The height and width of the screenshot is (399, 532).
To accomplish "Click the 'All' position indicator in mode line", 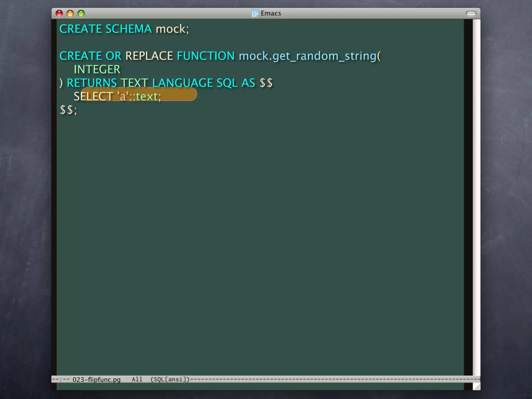I will pos(137,379).
